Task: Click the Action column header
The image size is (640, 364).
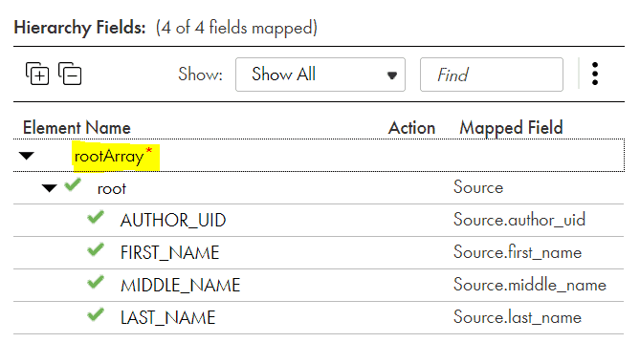Action: [411, 128]
